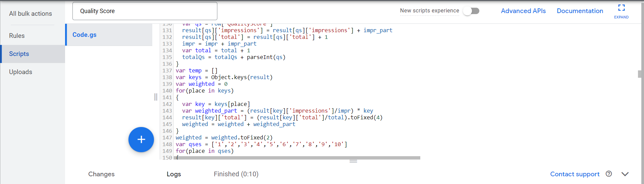Click line number 148 in the gutter
This screenshot has width=644, height=184.
point(167,144)
